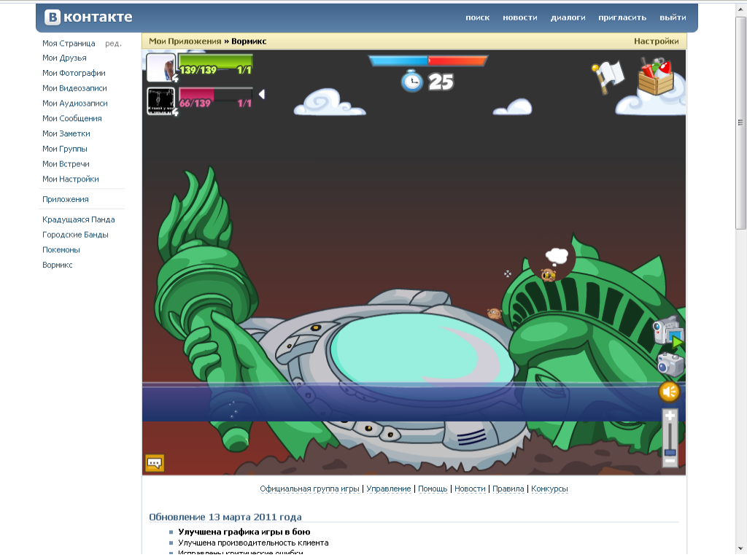Zoom out with the minus button
Screen dimensions: 747x560
point(670,461)
